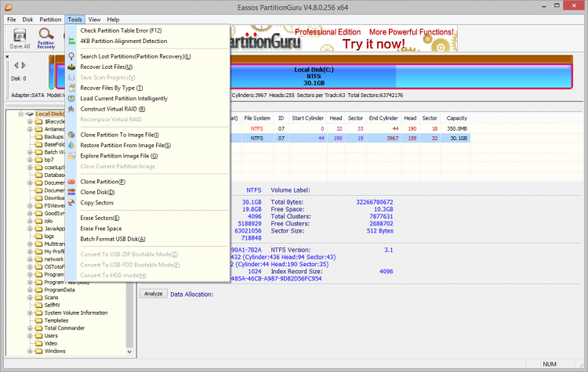
Task: Click the Recover Files By Type icon
Action: [x=71, y=88]
